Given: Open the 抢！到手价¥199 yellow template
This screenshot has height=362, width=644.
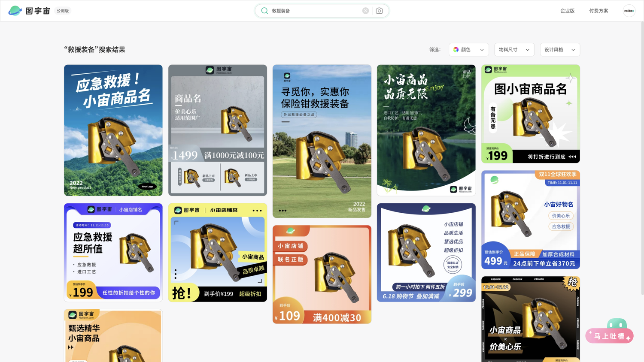Looking at the screenshot, I should tap(218, 253).
